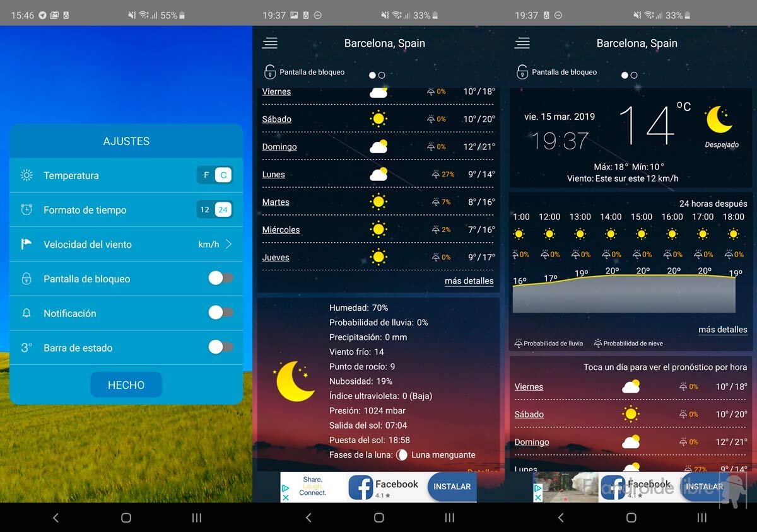The width and height of the screenshot is (757, 532).
Task: Turn on the Pantalla de bloqueo switch in Ajustes
Action: click(221, 279)
